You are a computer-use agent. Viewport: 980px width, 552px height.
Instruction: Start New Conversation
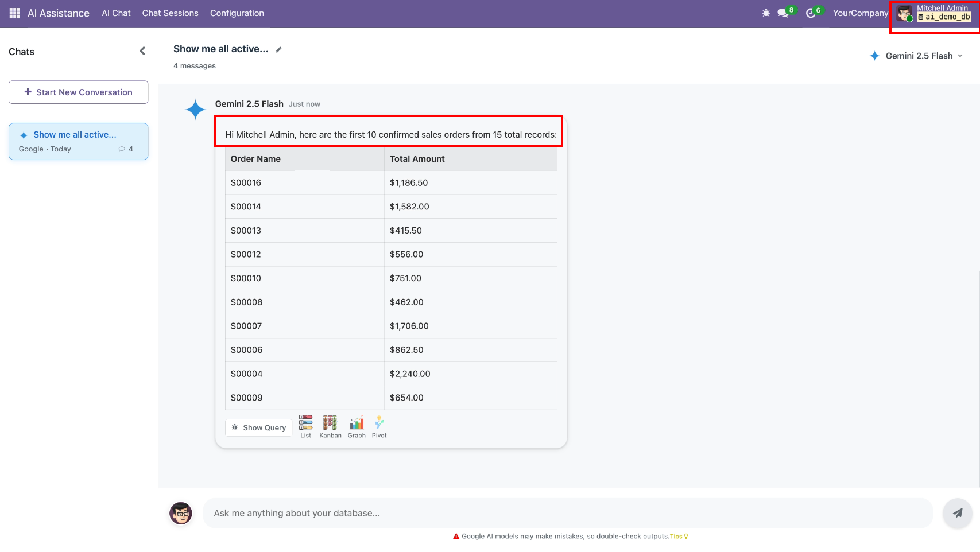(79, 92)
